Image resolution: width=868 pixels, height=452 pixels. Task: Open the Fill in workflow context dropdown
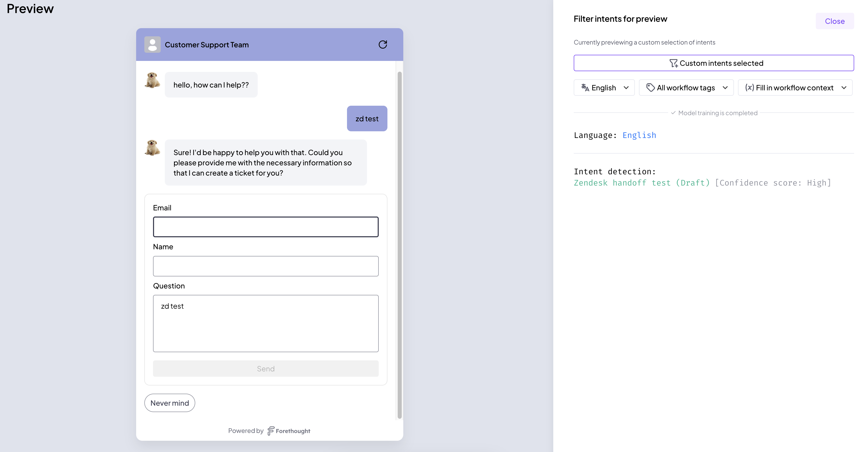pyautogui.click(x=795, y=88)
